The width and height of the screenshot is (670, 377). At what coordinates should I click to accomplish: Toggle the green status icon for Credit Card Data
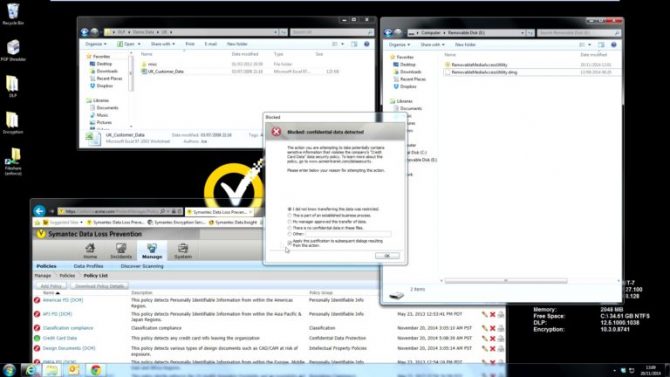(x=37, y=338)
